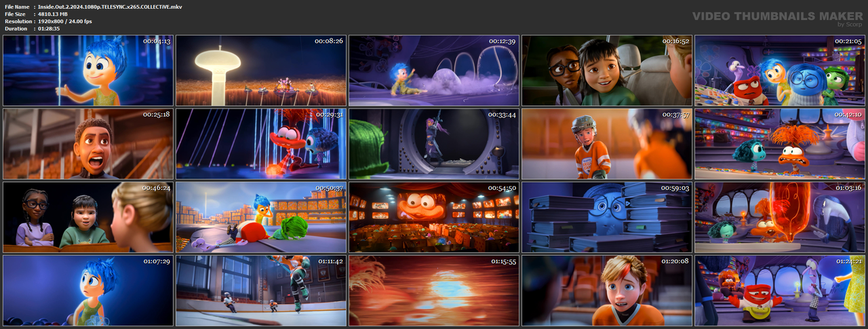Click the thumbnail timestamped 00:12:39
Viewport: 868px width, 329px height.
click(x=434, y=71)
